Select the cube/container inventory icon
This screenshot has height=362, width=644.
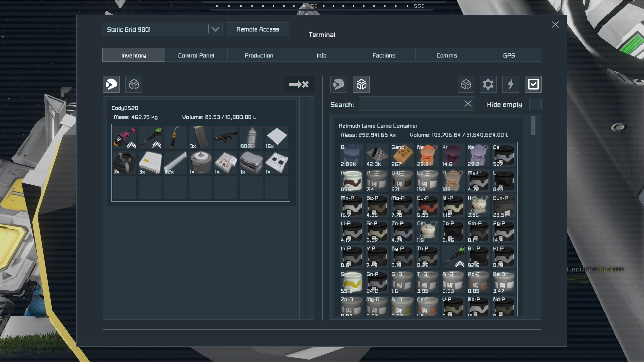tap(134, 84)
